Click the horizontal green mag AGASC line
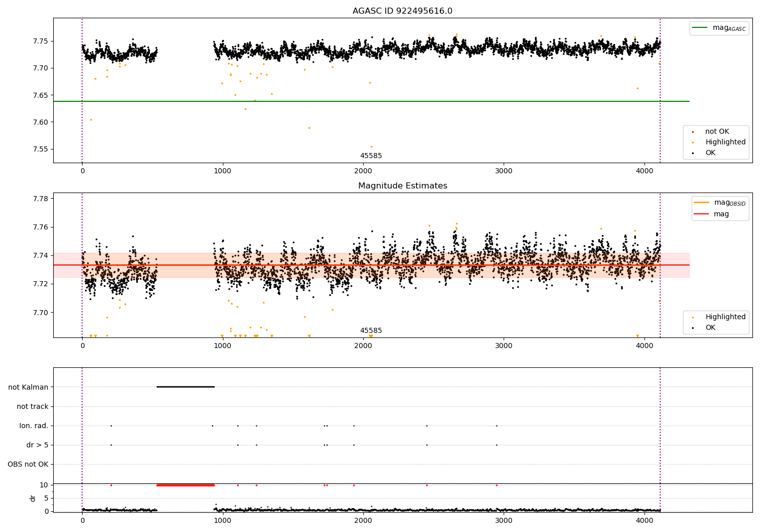The image size is (760, 532). point(371,101)
